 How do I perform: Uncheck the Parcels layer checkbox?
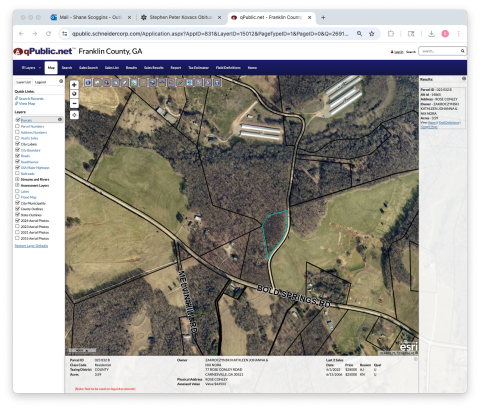[18, 120]
